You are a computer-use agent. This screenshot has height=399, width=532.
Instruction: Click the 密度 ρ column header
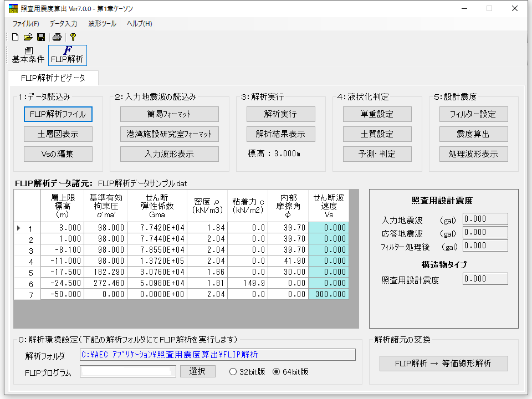[x=207, y=206]
